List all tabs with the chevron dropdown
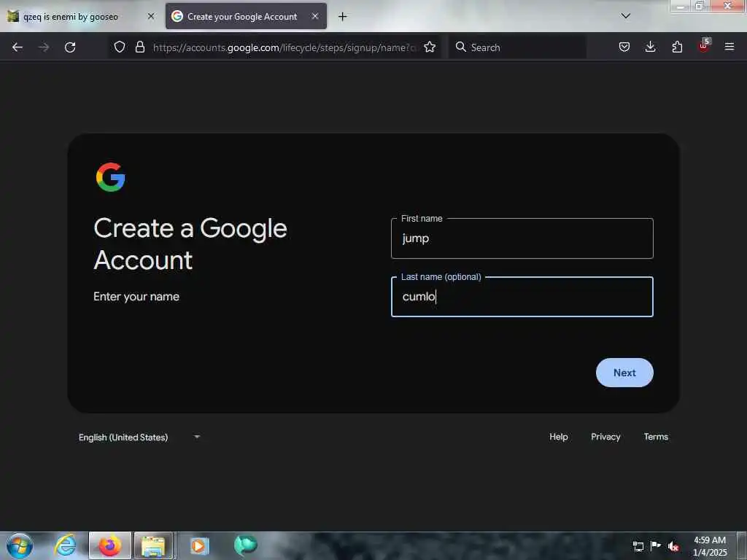This screenshot has width=747, height=560. (x=625, y=16)
